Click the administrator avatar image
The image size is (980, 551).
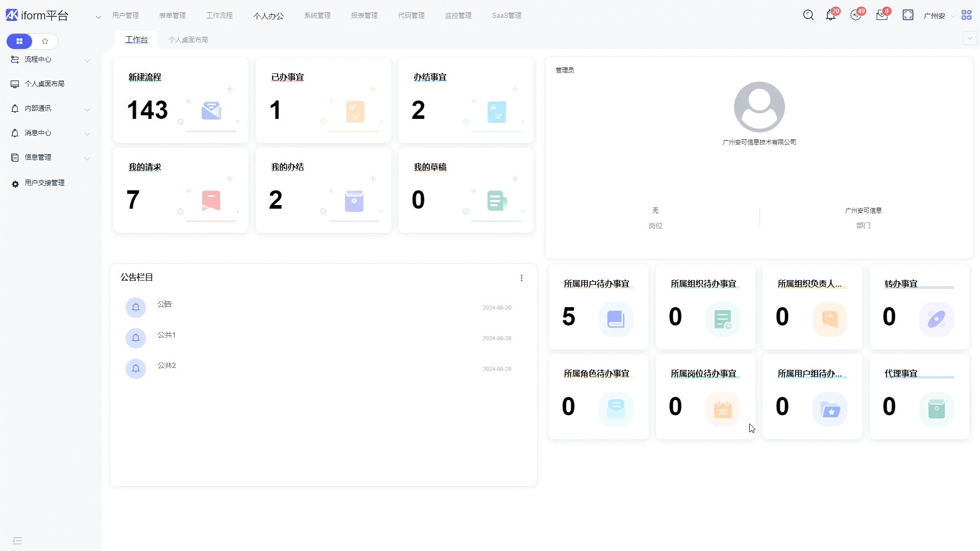click(759, 107)
